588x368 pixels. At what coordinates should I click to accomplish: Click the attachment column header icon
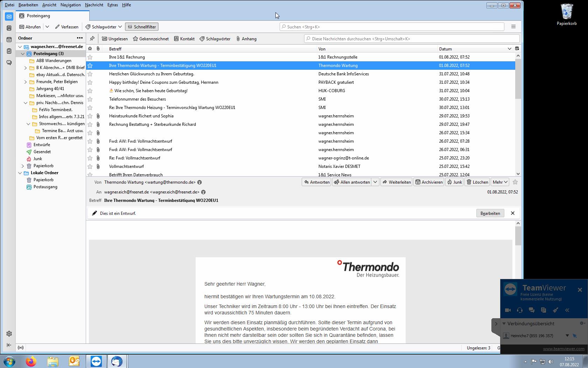click(x=98, y=49)
